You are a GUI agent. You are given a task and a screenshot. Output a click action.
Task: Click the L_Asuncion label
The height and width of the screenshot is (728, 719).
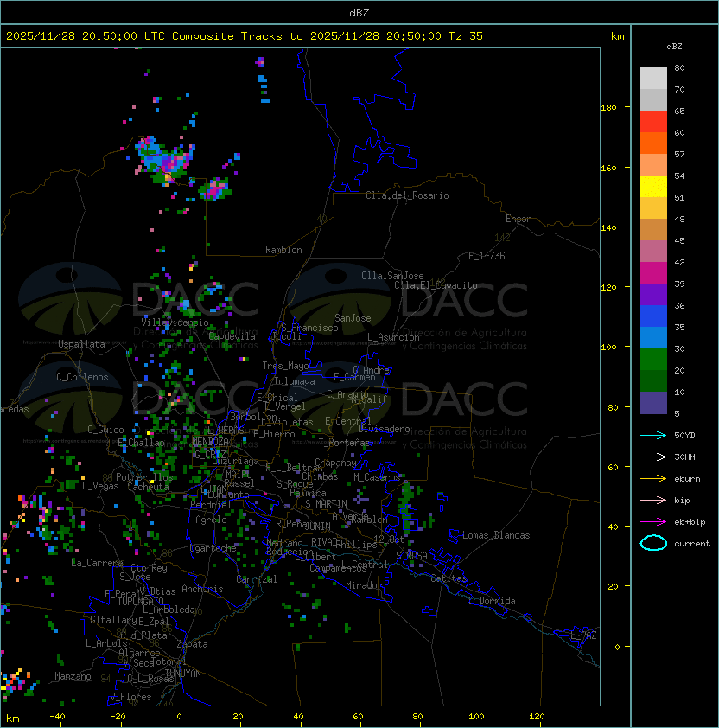pos(393,337)
